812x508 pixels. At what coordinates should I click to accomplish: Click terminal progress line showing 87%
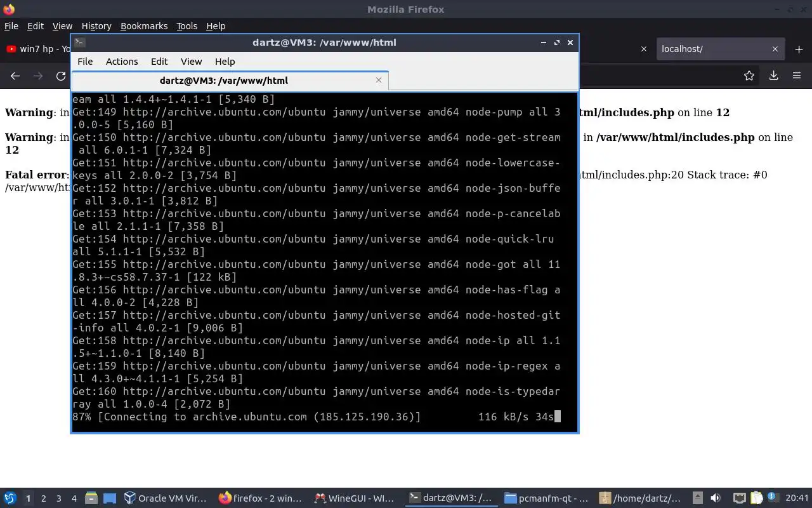[316, 417]
